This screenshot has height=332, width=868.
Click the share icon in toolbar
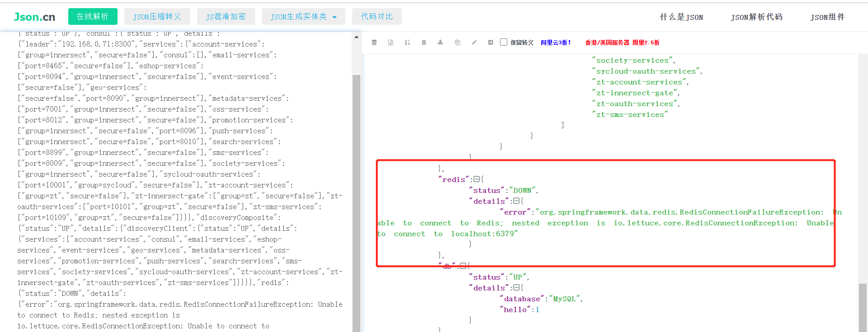pos(491,42)
